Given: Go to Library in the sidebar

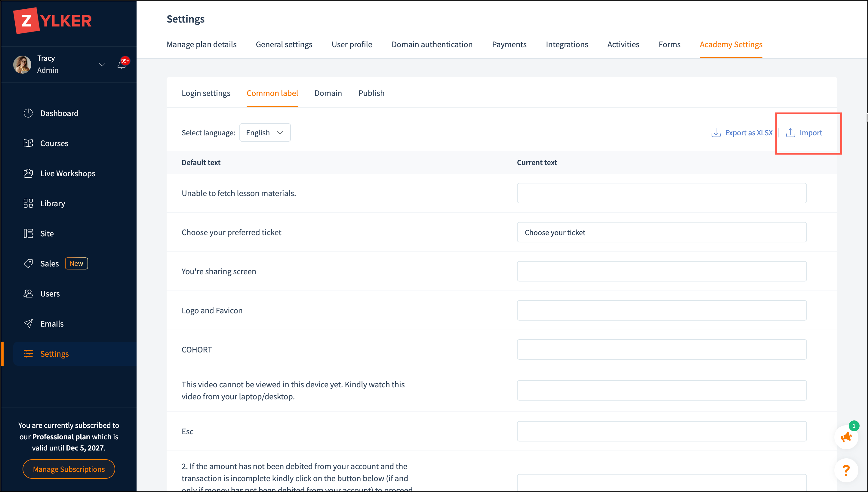Looking at the screenshot, I should (52, 203).
